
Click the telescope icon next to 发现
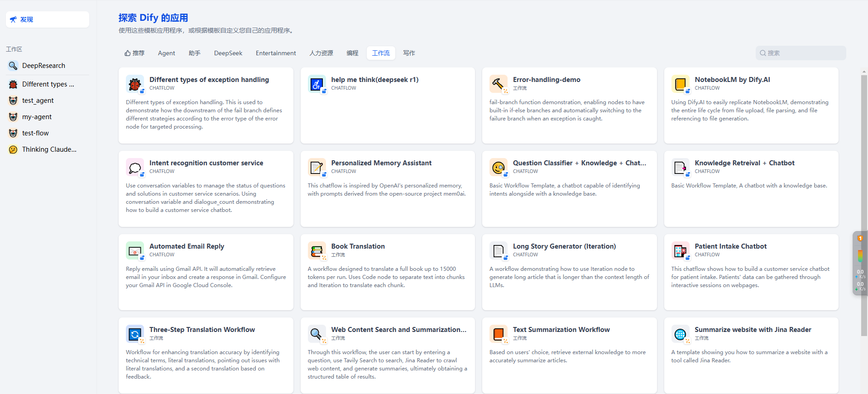pos(13,19)
